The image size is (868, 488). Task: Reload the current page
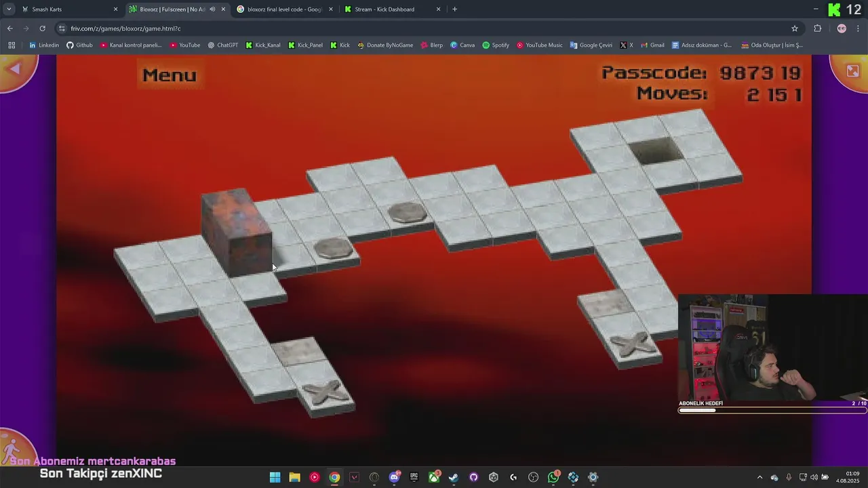coord(42,28)
